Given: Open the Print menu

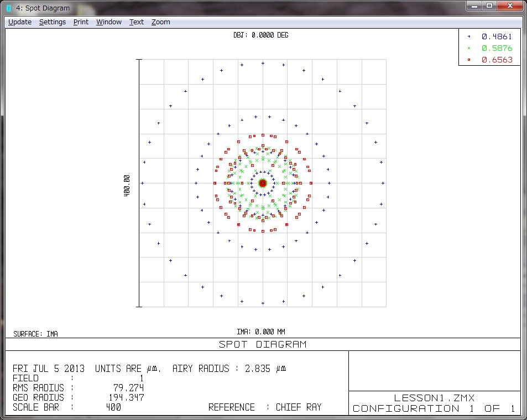Looking at the screenshot, I should (81, 22).
